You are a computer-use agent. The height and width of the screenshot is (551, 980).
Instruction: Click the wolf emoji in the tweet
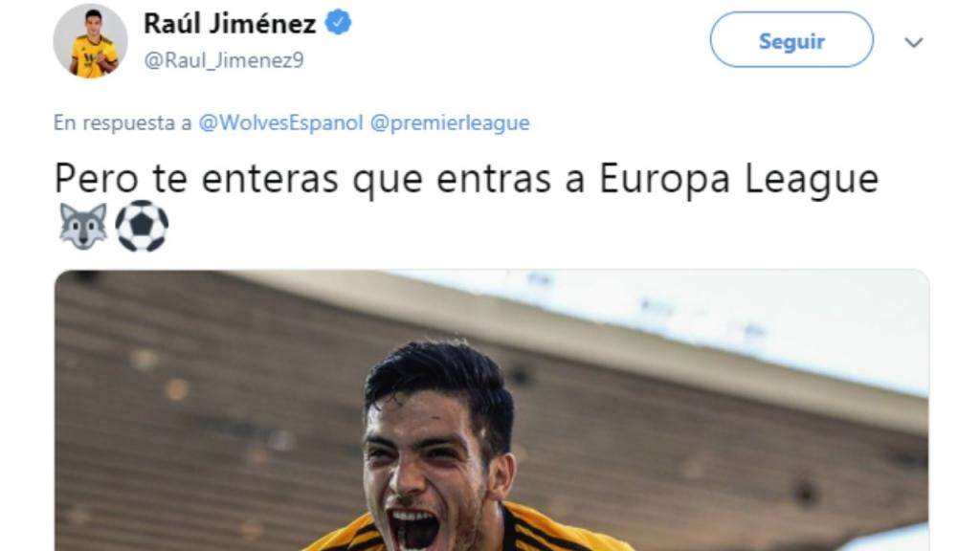83,226
